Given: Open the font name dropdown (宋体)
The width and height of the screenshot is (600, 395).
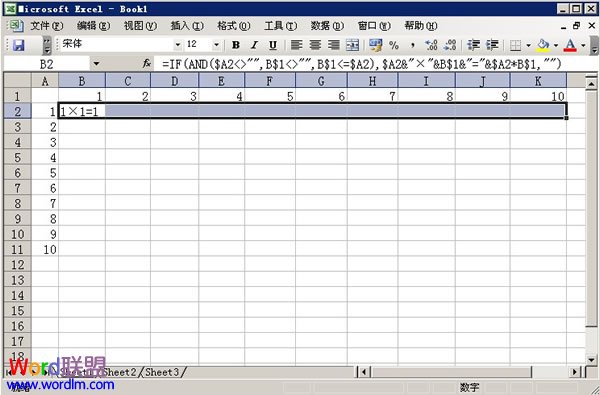Looking at the screenshot, I should point(178,45).
